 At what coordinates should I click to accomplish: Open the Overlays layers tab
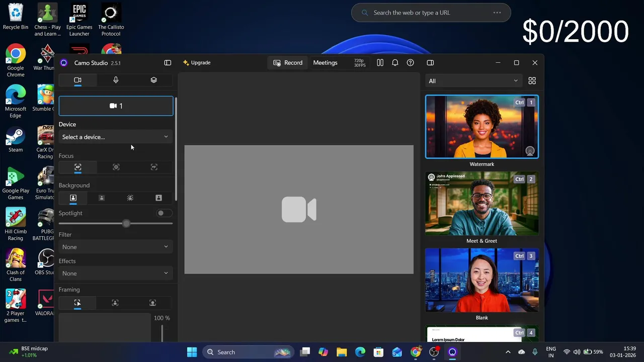(154, 80)
